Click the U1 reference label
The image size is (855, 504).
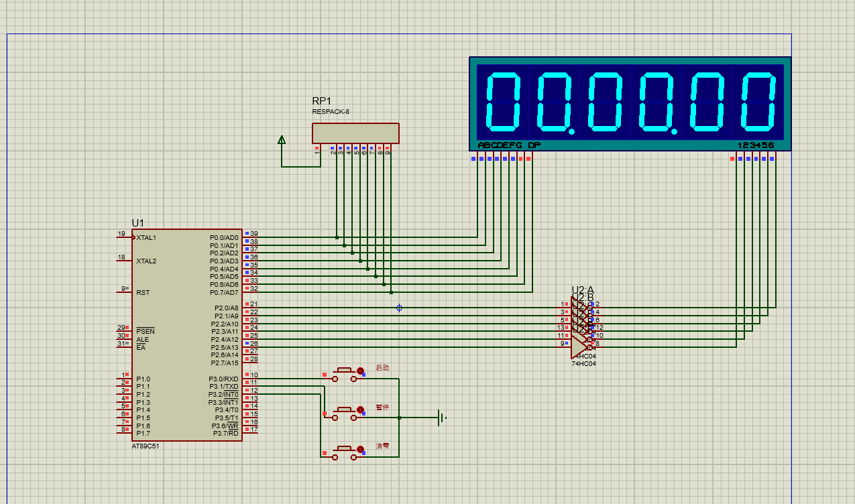click(137, 223)
